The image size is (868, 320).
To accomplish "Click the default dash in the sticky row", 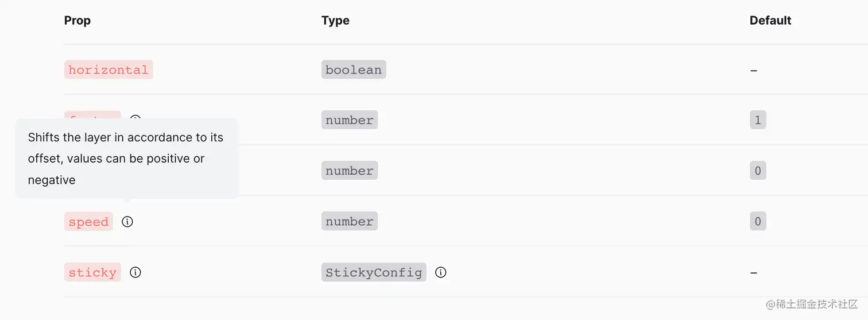I will point(754,273).
